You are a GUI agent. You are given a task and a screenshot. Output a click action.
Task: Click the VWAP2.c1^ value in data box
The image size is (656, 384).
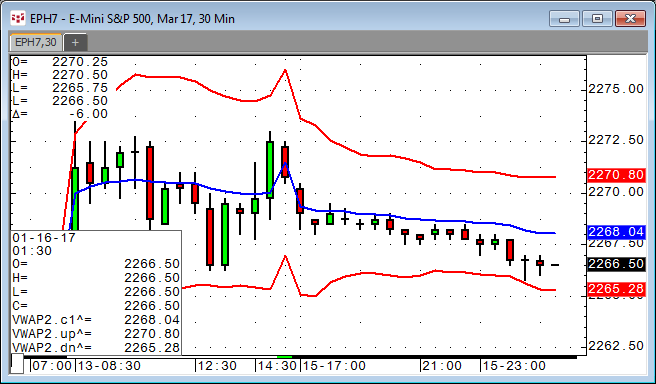coord(152,320)
